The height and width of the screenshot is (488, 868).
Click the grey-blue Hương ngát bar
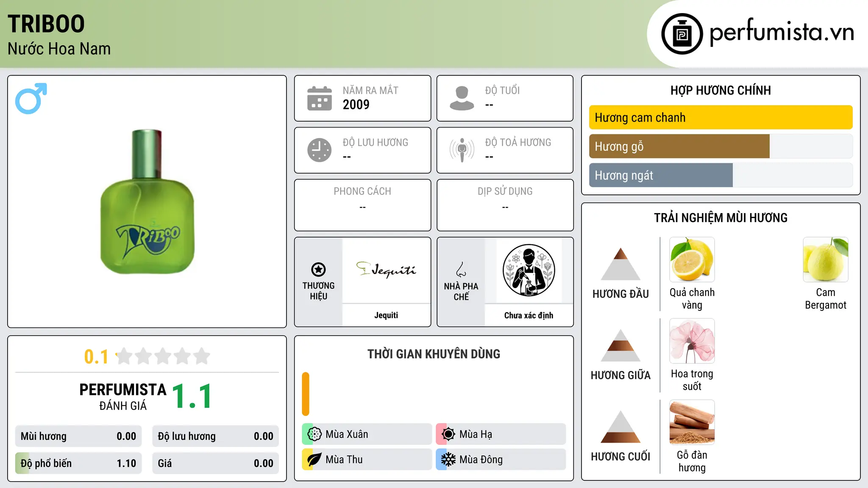pyautogui.click(x=661, y=175)
